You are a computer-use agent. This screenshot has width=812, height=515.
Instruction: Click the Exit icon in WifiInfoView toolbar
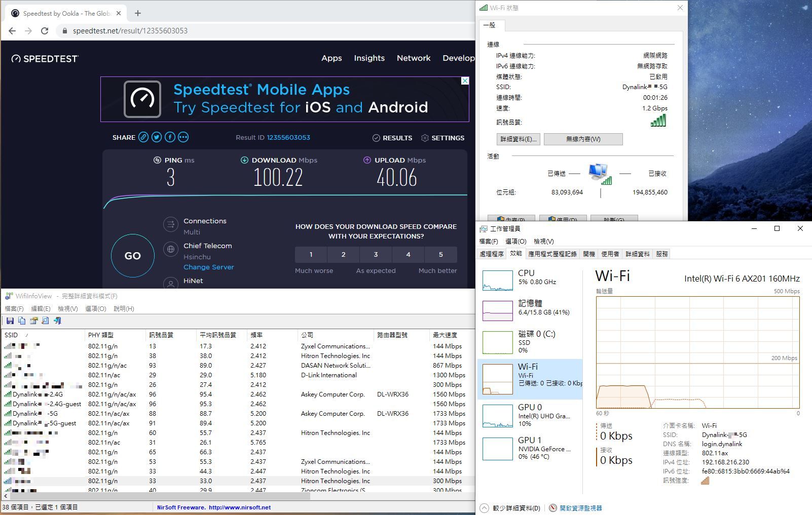click(x=57, y=321)
